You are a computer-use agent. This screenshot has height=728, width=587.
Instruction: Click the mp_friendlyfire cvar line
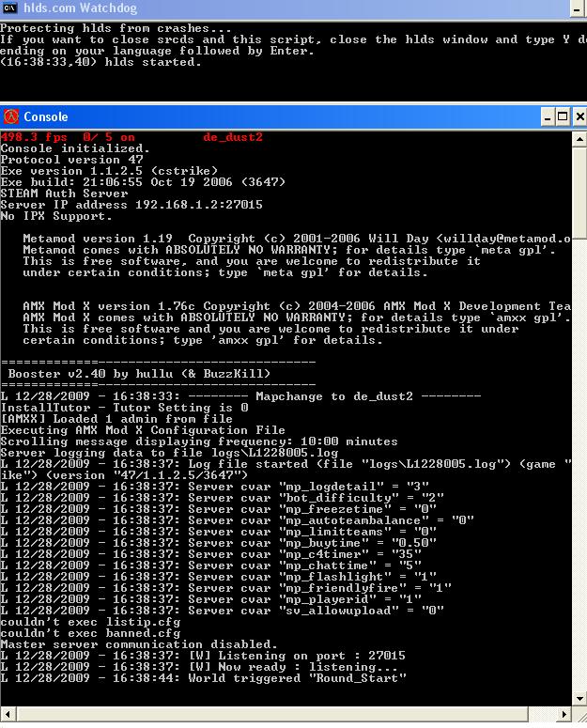tap(225, 588)
